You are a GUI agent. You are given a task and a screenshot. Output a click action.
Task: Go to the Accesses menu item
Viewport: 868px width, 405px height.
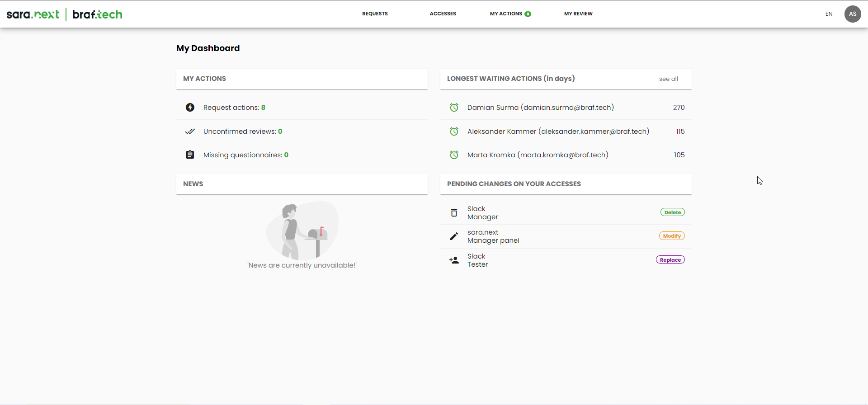[443, 14]
